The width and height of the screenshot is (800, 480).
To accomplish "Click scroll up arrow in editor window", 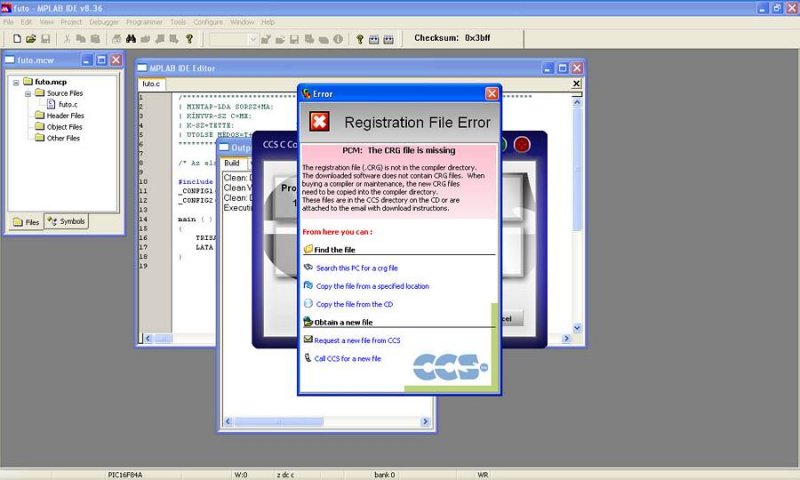I will click(x=577, y=102).
